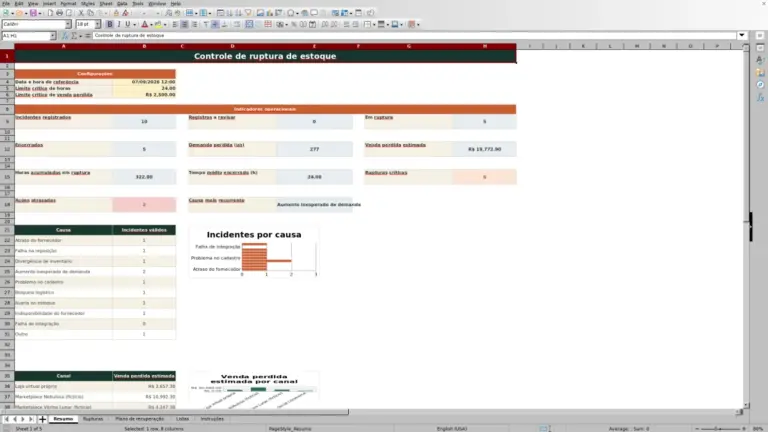Image resolution: width=768 pixels, height=432 pixels.
Task: Open the AutoFilter funnel icon
Action: [248, 13]
